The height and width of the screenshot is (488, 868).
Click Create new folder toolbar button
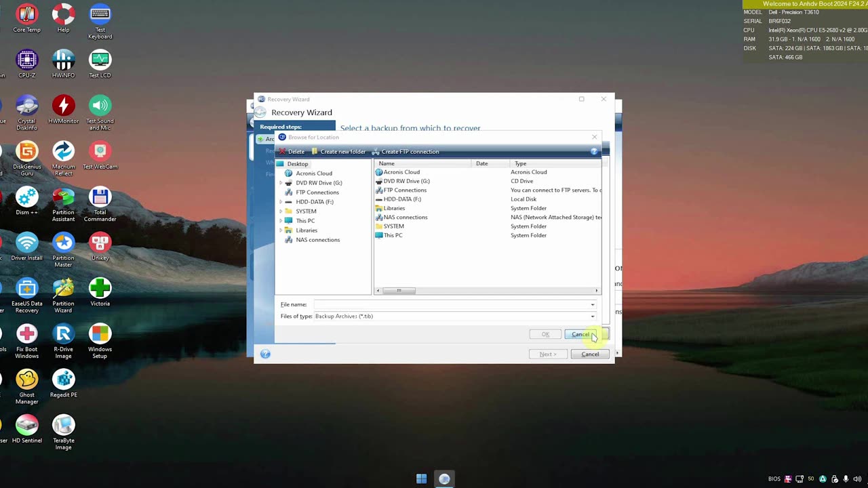coord(338,152)
